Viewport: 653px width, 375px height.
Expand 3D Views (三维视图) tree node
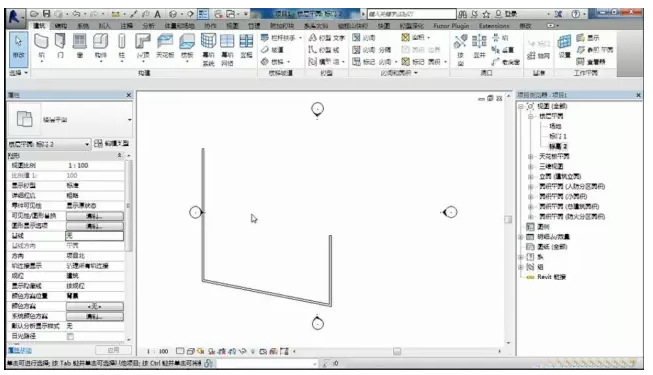tap(531, 167)
